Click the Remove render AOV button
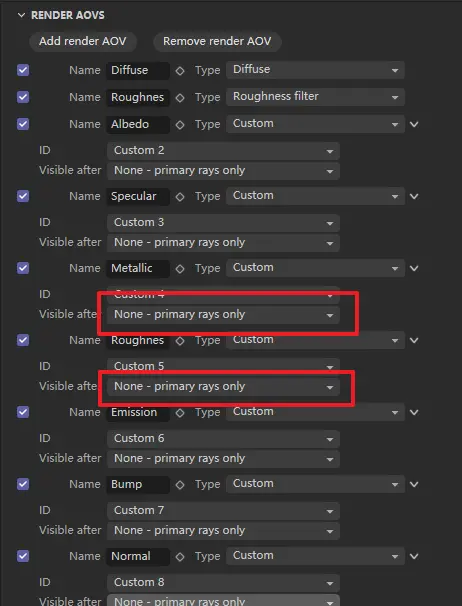 [217, 41]
